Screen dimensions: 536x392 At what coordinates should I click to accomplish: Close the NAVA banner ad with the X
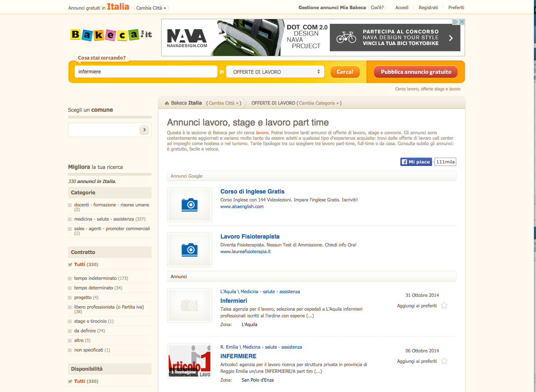[462, 22]
